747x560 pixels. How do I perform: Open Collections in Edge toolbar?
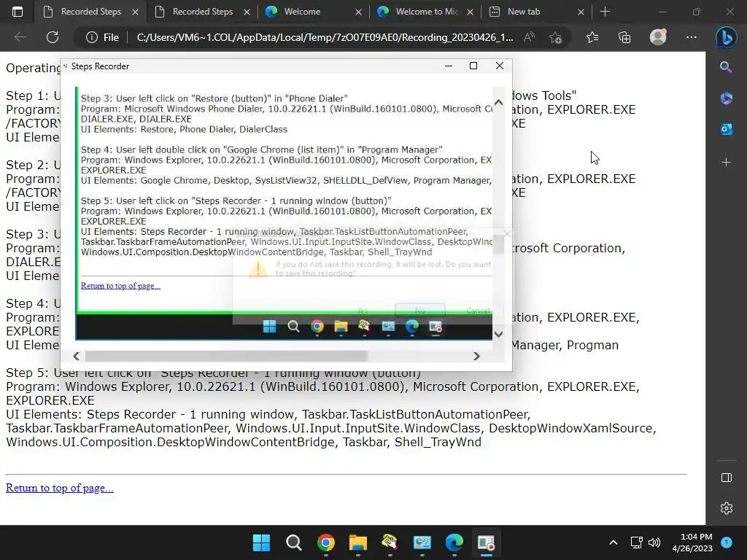tap(624, 37)
